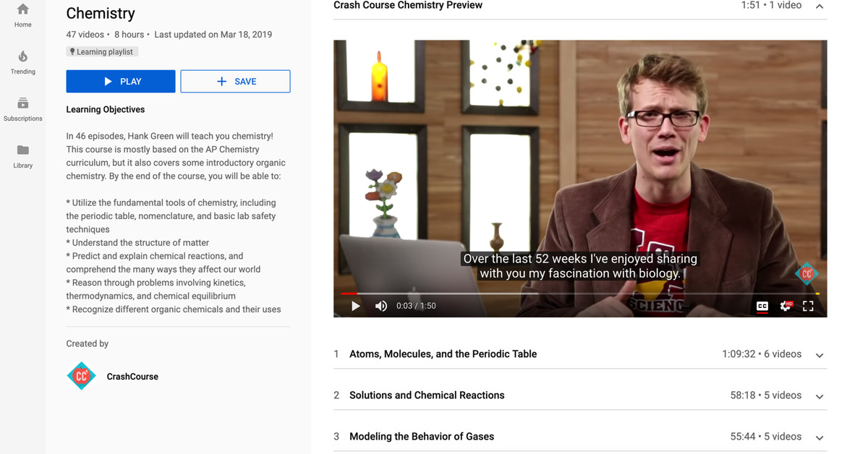The height and width of the screenshot is (454, 868).
Task: Click Last updated on Mar 18, 2019
Action: 213,34
